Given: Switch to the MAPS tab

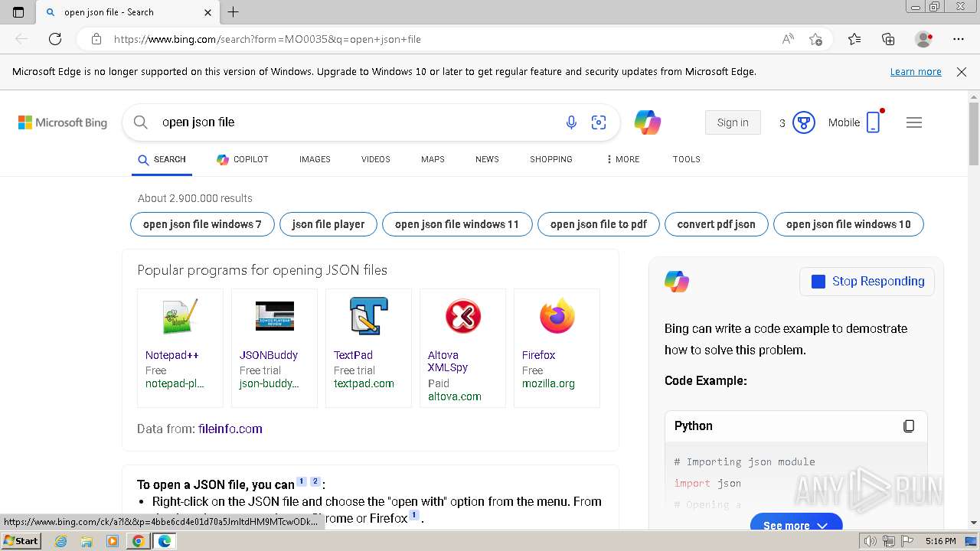Looking at the screenshot, I should click(x=433, y=159).
